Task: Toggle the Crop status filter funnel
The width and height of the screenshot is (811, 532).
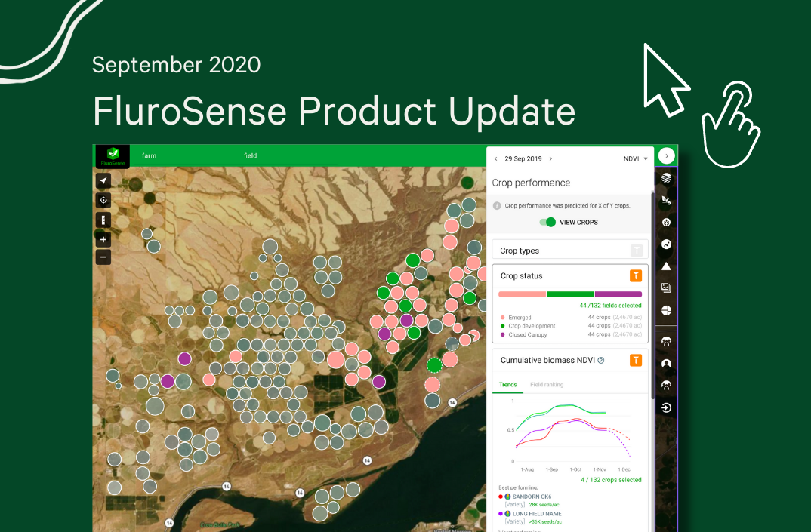Action: tap(635, 276)
